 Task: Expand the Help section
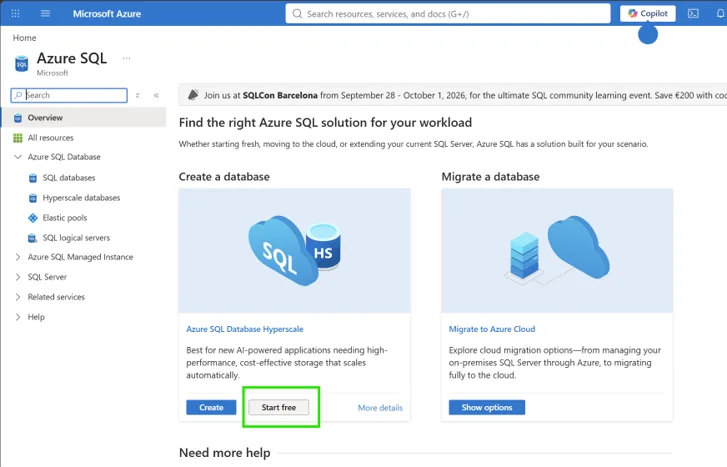18,317
